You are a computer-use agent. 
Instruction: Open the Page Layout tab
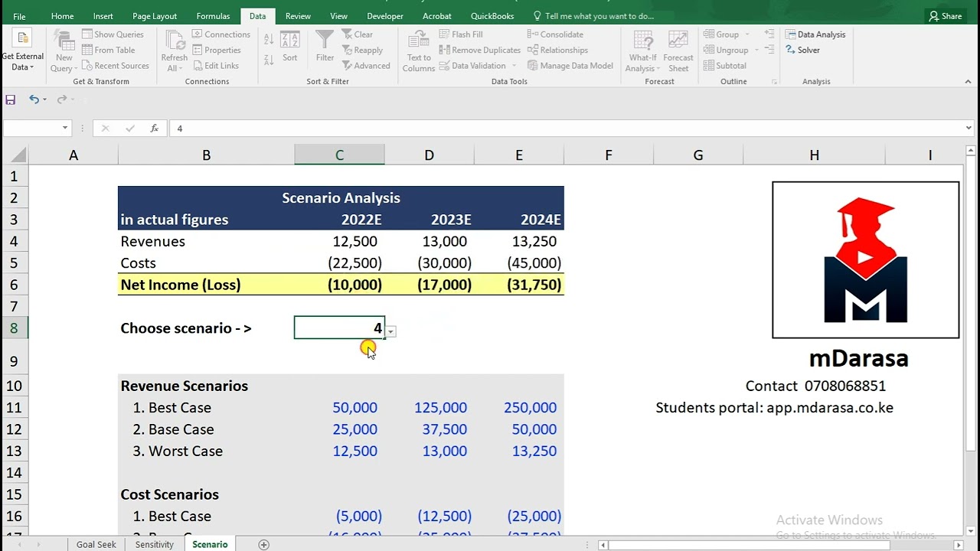155,16
